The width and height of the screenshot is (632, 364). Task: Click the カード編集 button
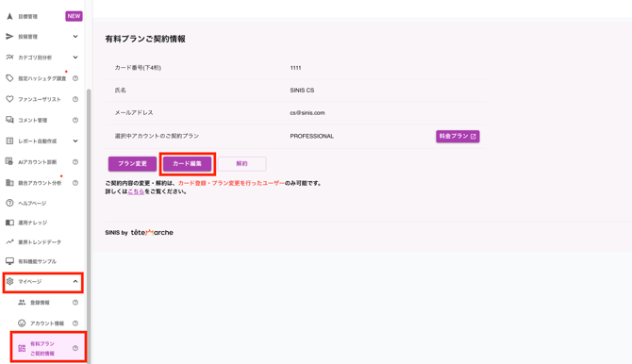tap(187, 164)
